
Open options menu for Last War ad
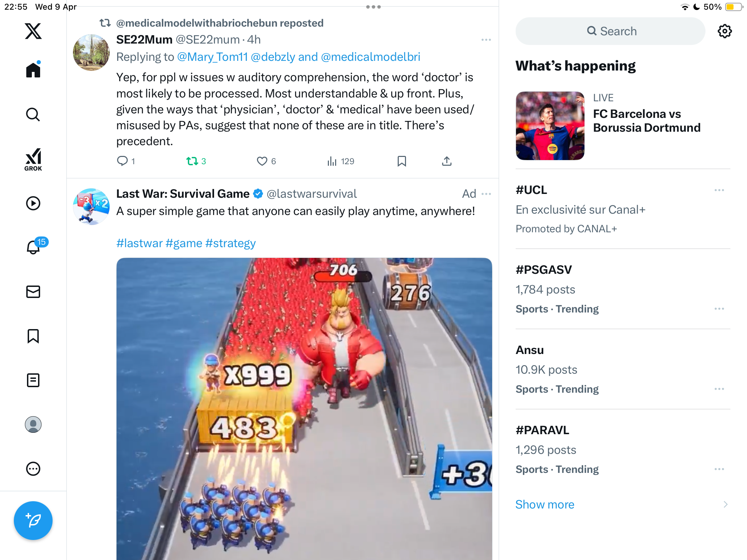pos(486,194)
